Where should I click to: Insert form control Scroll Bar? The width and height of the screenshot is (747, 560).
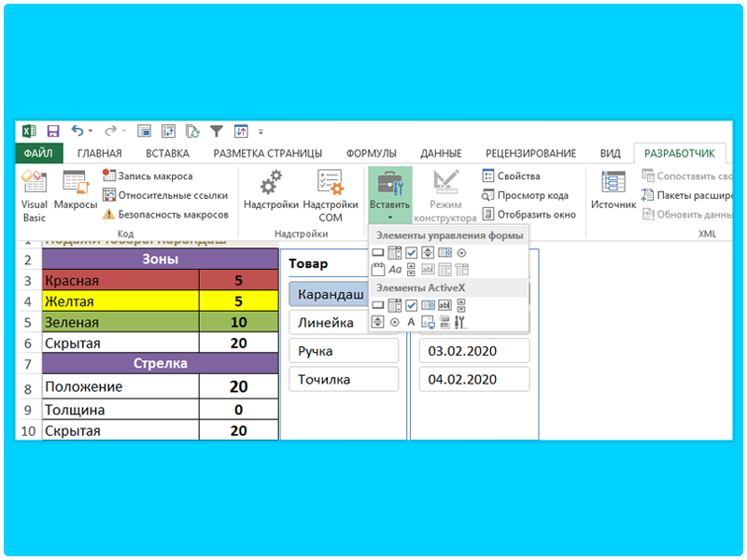click(411, 270)
